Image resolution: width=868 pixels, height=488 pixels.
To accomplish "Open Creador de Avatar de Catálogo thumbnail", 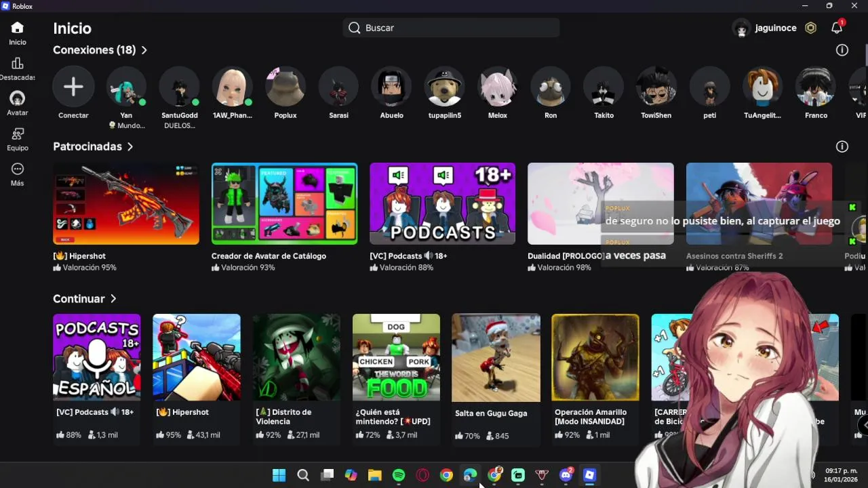I will 284,203.
